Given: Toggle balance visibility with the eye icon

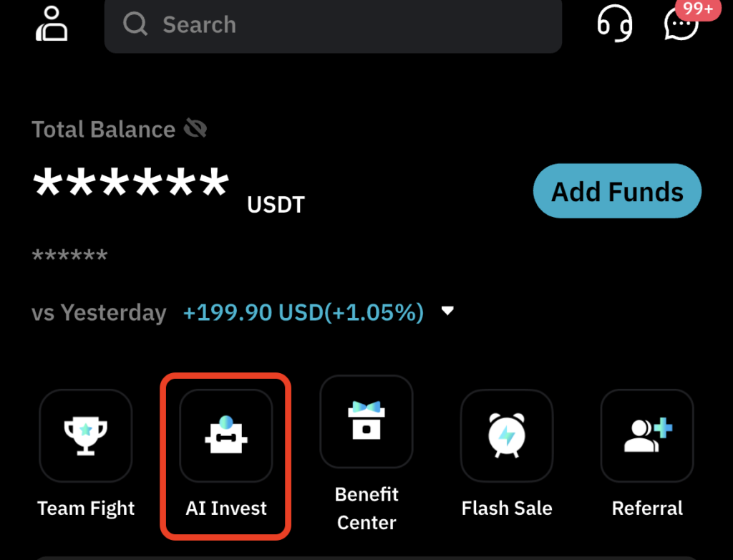Looking at the screenshot, I should coord(195,127).
